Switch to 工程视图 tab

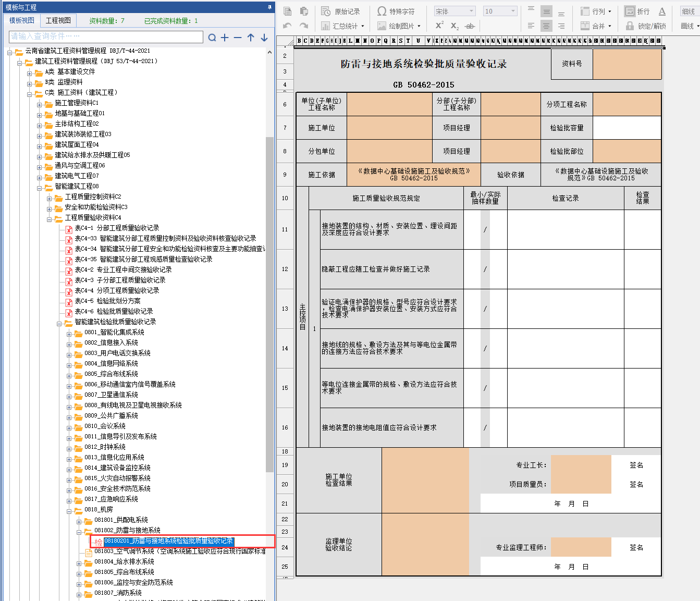coord(58,20)
